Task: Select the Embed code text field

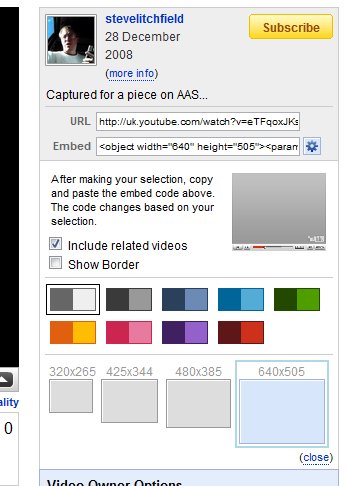Action: 198,146
